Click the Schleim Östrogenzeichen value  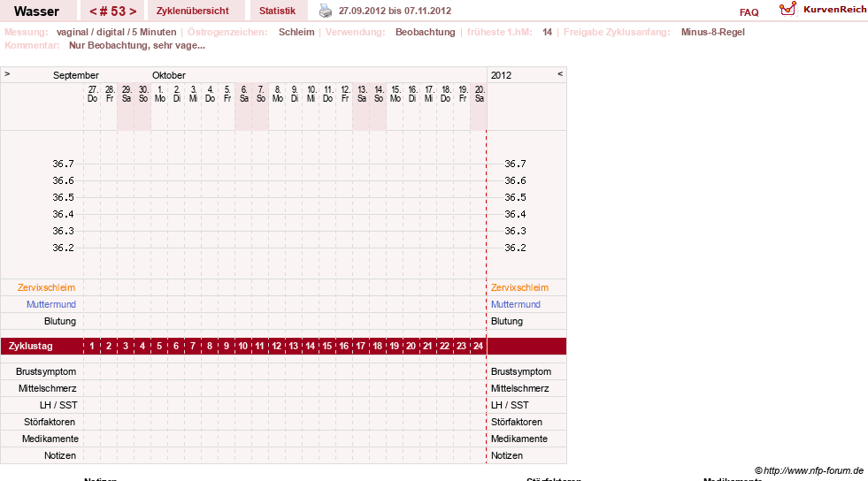(x=296, y=32)
